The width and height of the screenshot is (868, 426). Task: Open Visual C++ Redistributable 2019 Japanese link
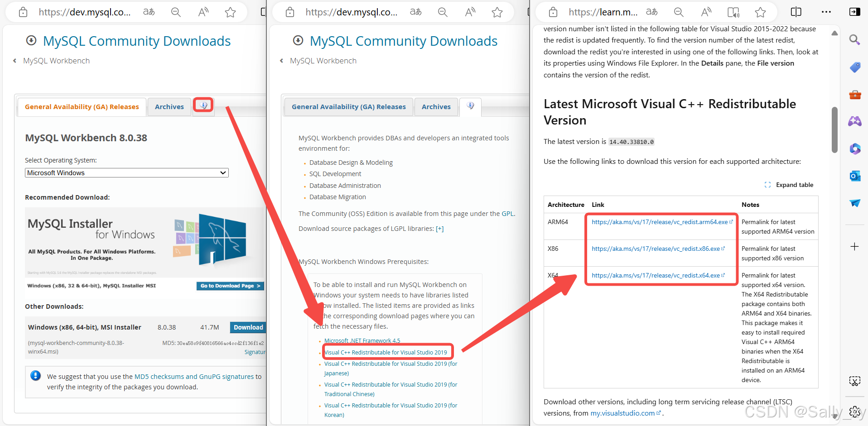[x=391, y=369]
